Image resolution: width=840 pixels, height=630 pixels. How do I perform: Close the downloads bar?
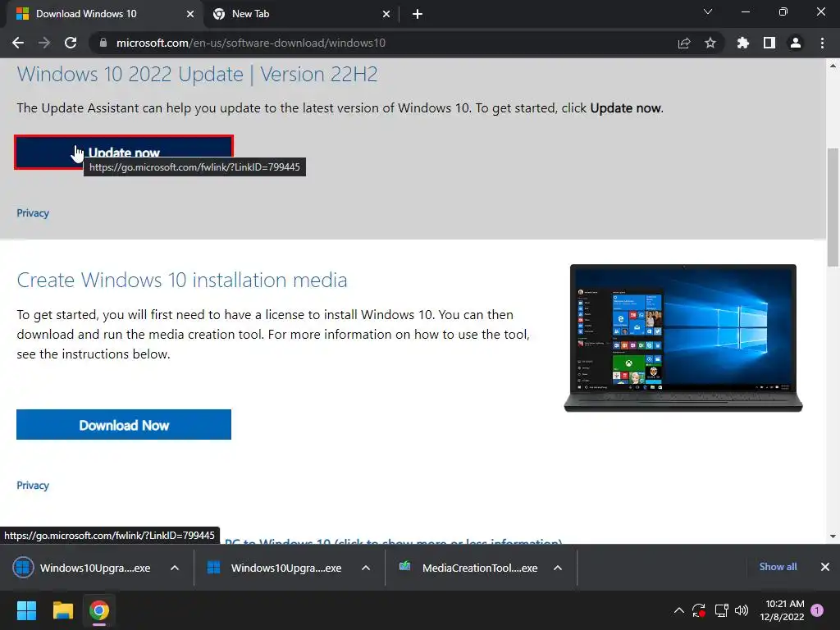(825, 567)
